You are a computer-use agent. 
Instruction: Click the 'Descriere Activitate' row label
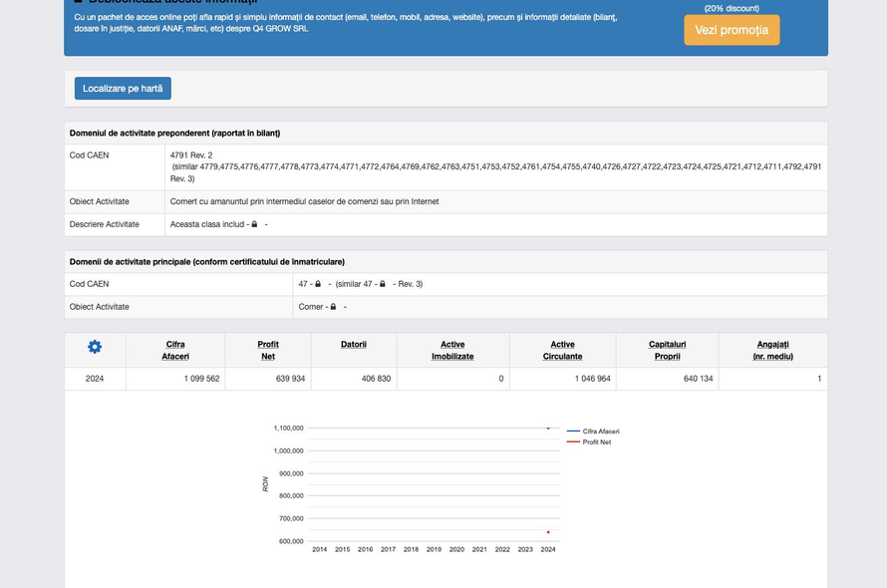pos(104,224)
